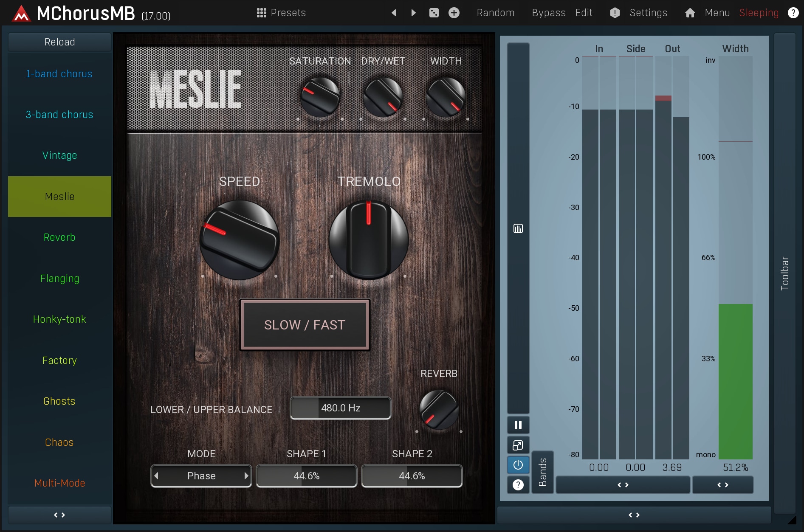Screen dimensions: 804x532
Task: Click the meter popup window icon
Action: click(x=518, y=445)
